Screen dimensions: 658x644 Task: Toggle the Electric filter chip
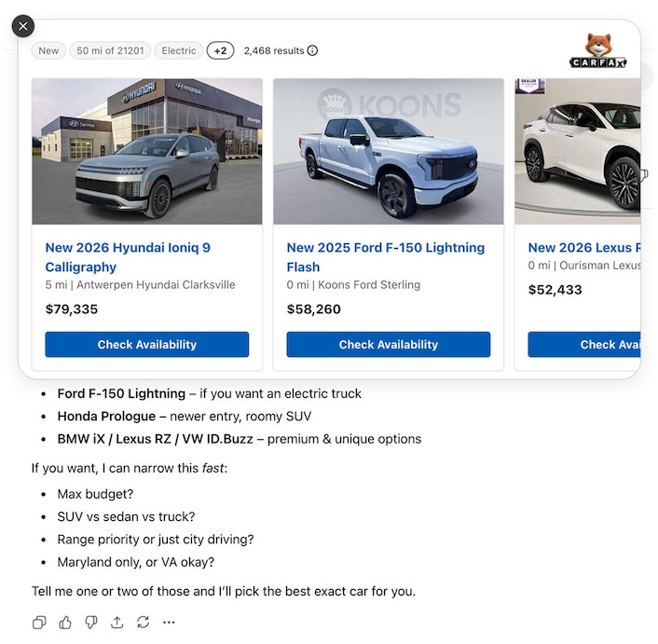click(179, 50)
